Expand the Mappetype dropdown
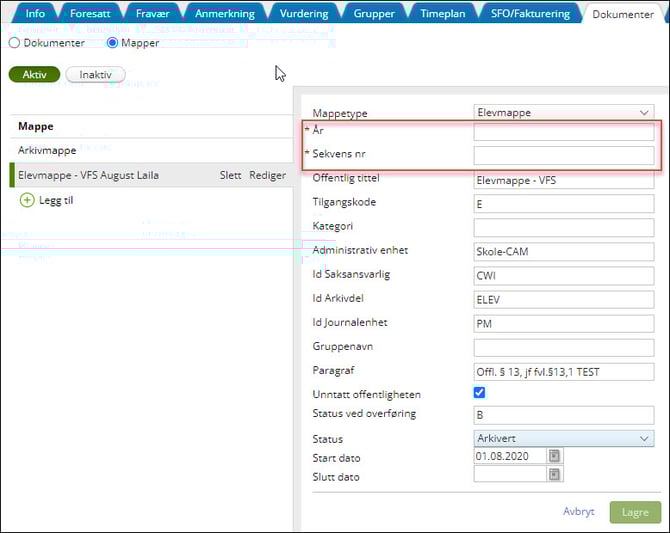 coord(563,113)
